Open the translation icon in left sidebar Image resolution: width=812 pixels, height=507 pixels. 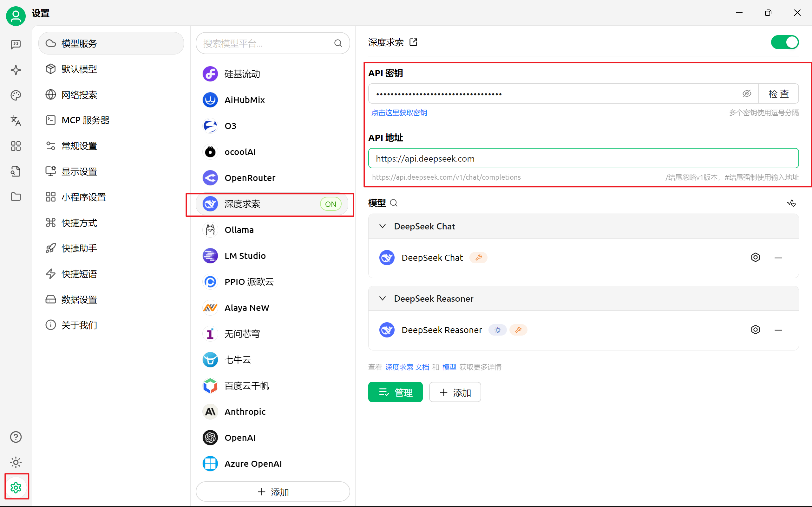pos(16,121)
